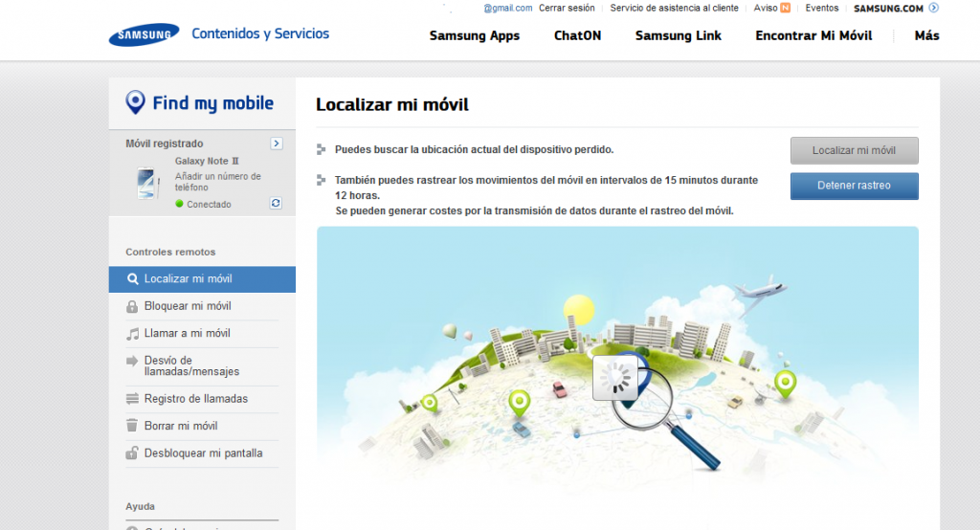Expand the Más menu

click(926, 35)
